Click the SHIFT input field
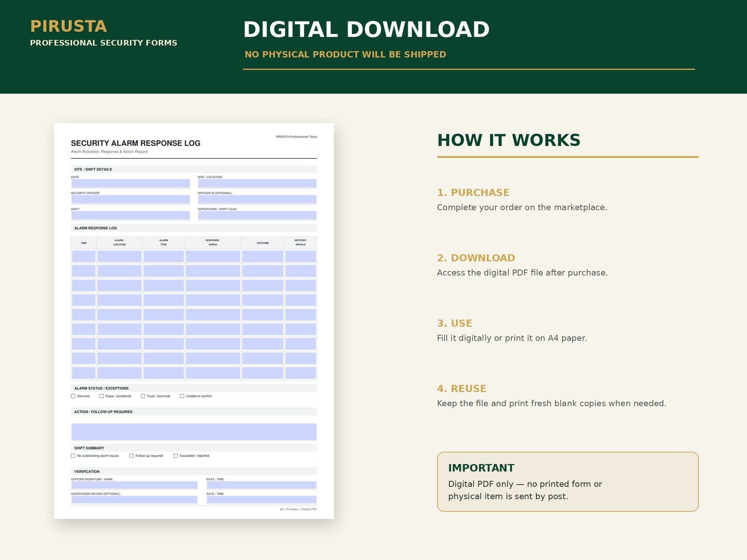This screenshot has height=560, width=747. pos(130,216)
